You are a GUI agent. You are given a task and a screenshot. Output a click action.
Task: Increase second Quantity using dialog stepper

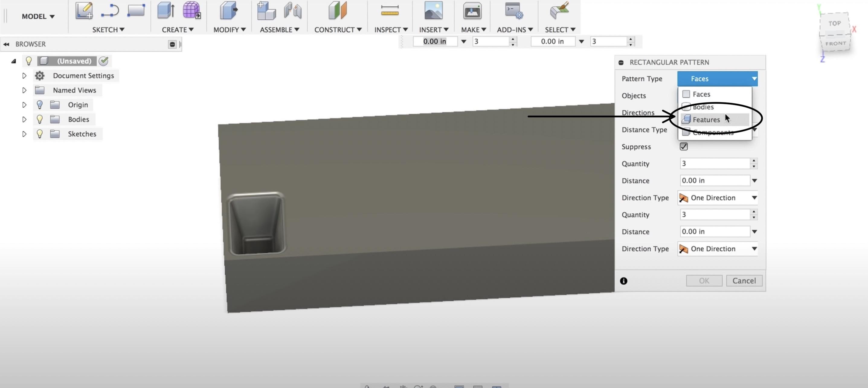tap(754, 212)
